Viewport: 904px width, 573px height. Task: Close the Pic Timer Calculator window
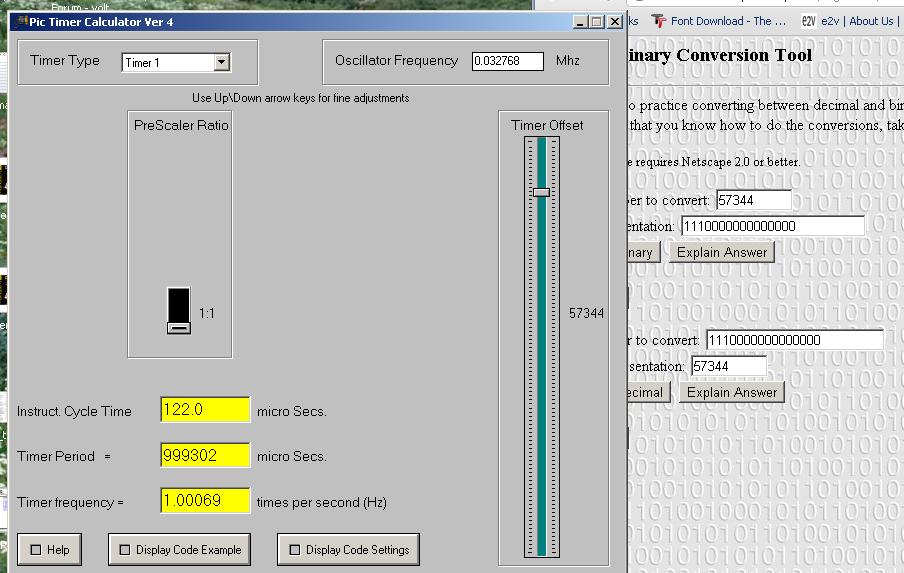[615, 22]
